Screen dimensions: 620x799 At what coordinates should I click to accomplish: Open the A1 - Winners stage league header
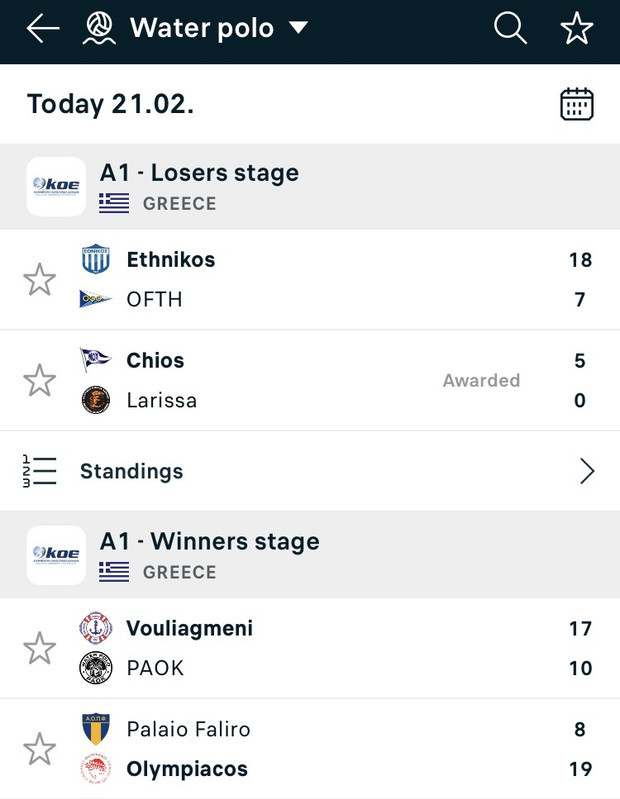[310, 555]
